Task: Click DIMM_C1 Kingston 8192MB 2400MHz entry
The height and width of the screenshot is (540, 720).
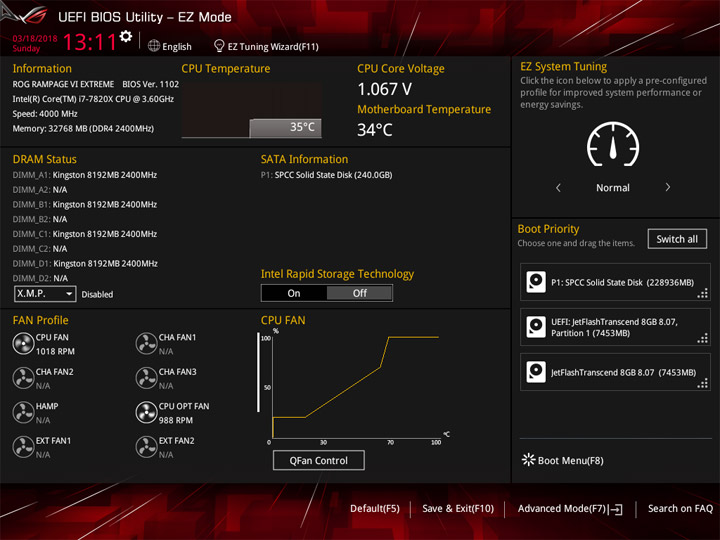Action: 84,234
